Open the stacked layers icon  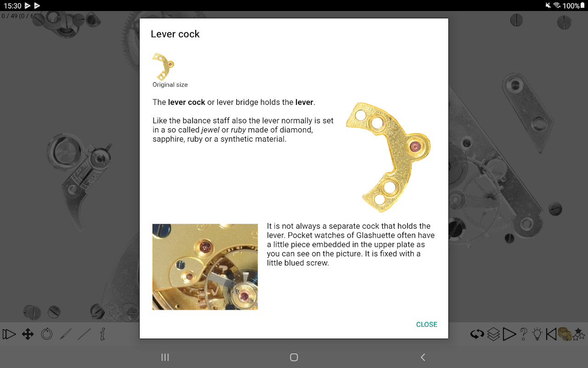pyautogui.click(x=493, y=334)
